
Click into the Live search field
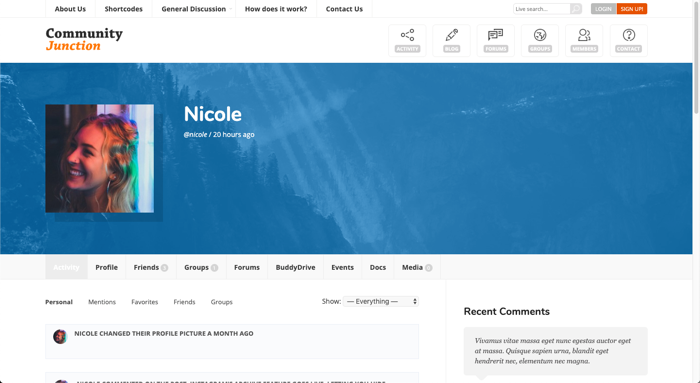[x=542, y=9]
